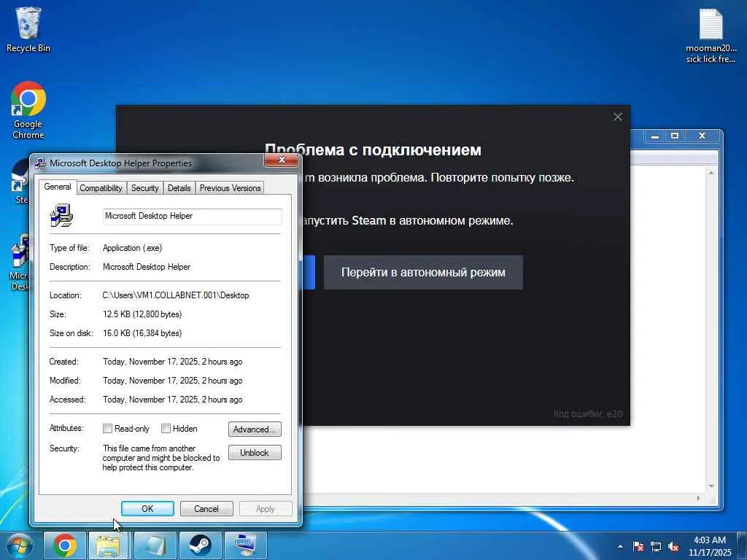
Task: Switch to Steam in the taskbar
Action: point(200,545)
